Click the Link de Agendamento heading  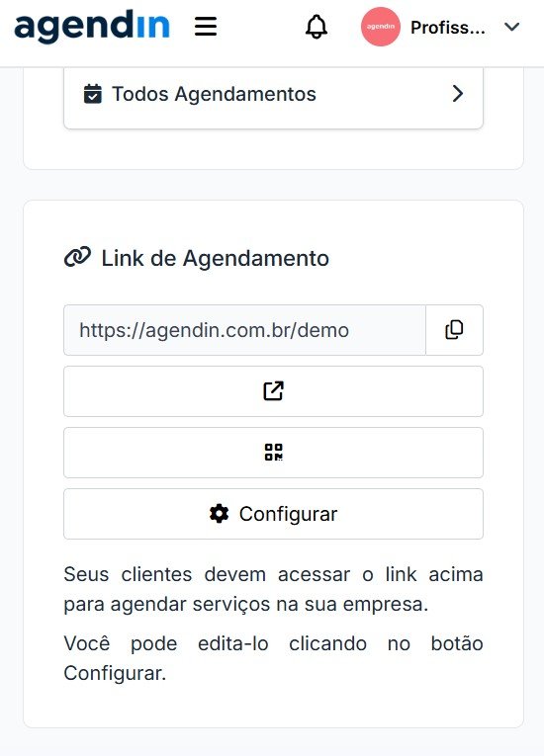tap(216, 259)
